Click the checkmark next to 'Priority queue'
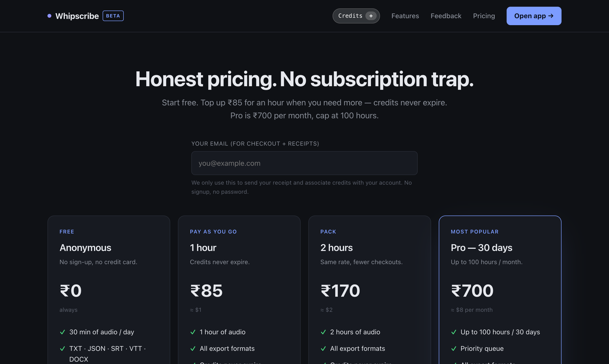 tap(454, 348)
